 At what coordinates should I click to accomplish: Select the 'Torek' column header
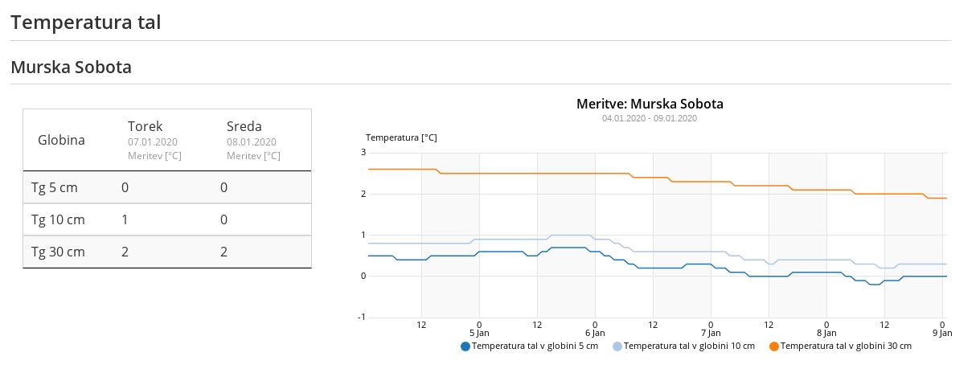tap(146, 126)
